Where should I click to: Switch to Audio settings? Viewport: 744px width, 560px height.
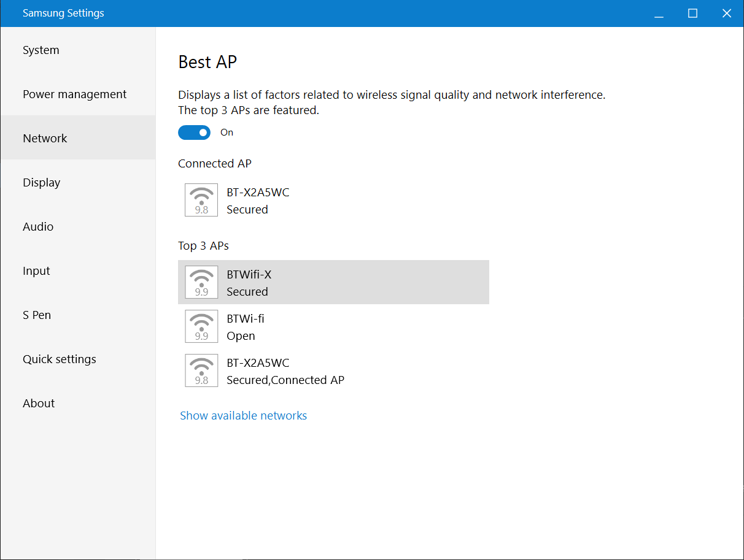point(78,227)
